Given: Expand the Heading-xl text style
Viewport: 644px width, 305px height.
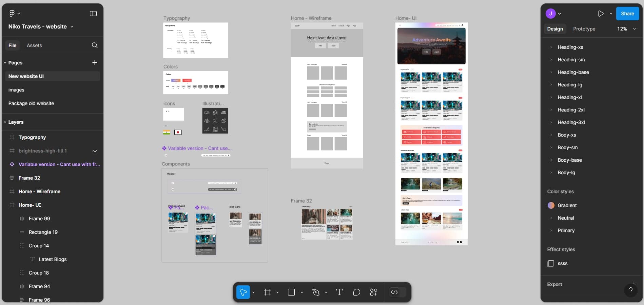Looking at the screenshot, I should coord(551,97).
